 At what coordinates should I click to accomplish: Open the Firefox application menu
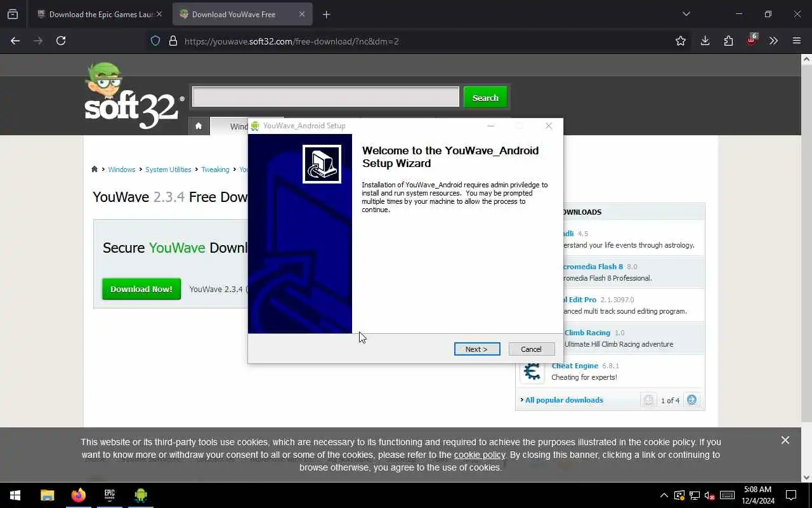pyautogui.click(x=797, y=41)
